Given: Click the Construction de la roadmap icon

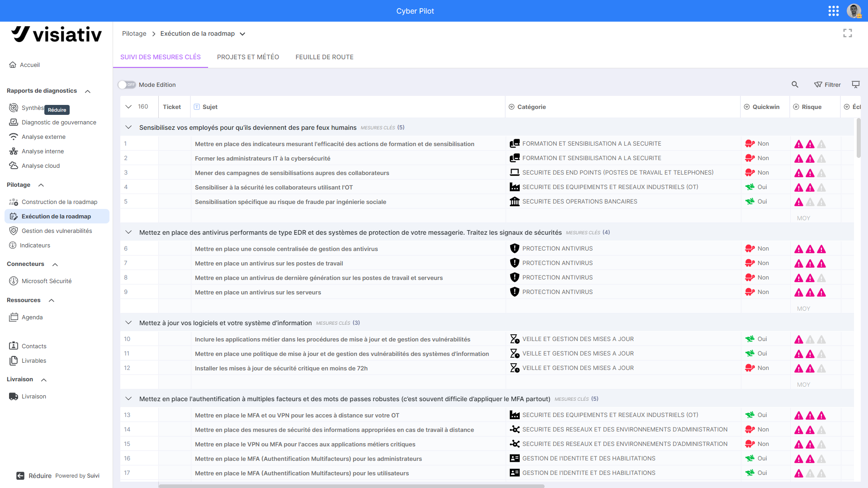Looking at the screenshot, I should tap(14, 202).
